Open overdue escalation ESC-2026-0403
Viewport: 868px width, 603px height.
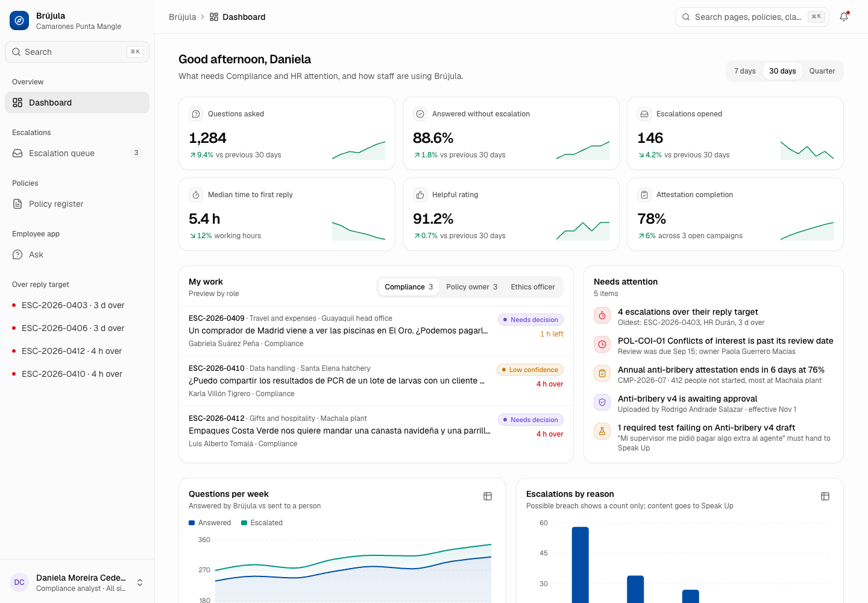tap(77, 305)
